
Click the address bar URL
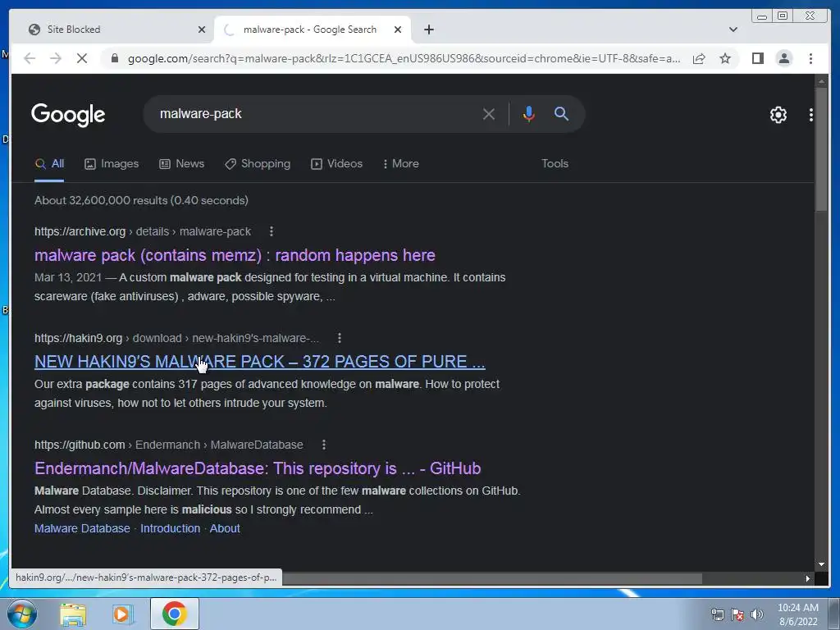click(404, 58)
